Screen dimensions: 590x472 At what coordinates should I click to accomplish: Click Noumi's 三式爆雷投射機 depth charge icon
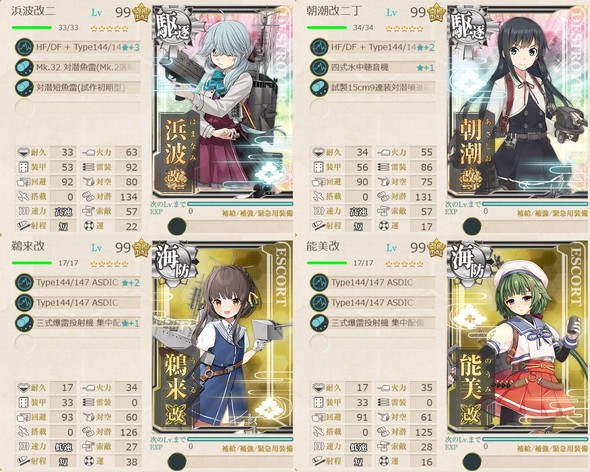tap(319, 323)
